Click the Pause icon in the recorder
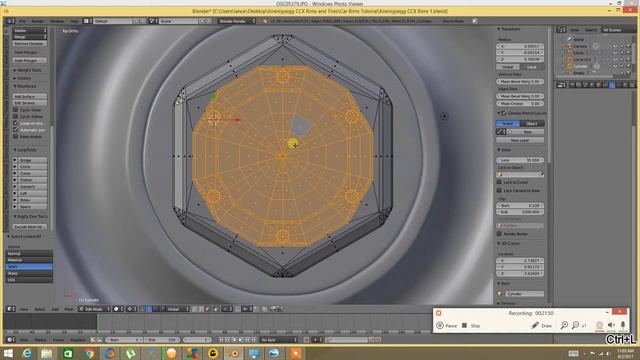Image resolution: width=640 pixels, height=360 pixels. (x=440, y=325)
